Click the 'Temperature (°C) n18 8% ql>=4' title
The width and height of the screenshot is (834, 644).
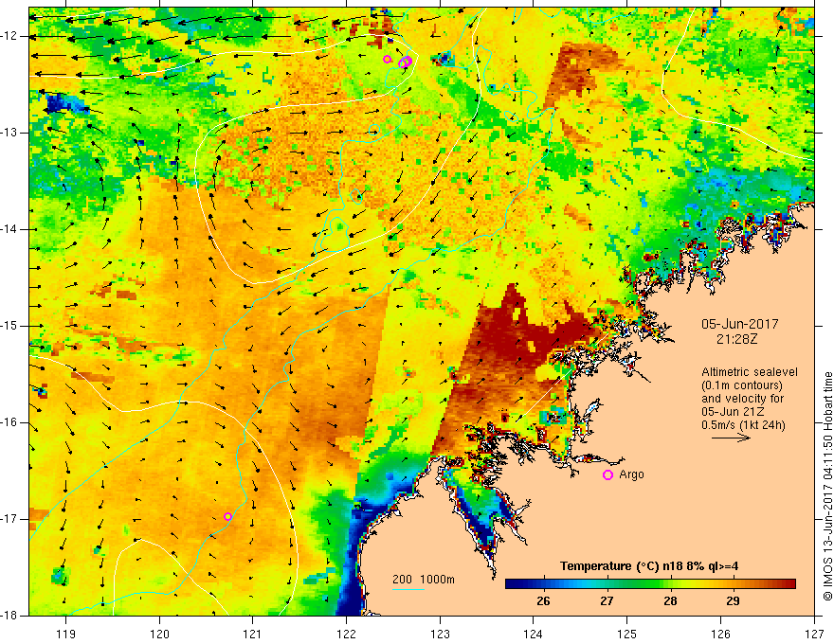649,566
